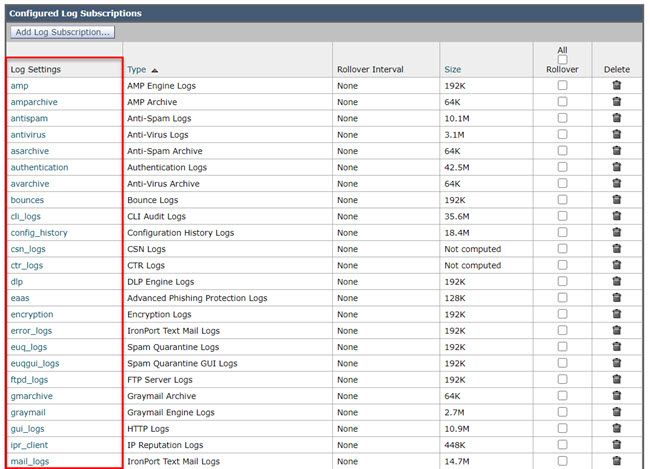Remove gmarchive via trash icon
650x469 pixels.
(616, 396)
